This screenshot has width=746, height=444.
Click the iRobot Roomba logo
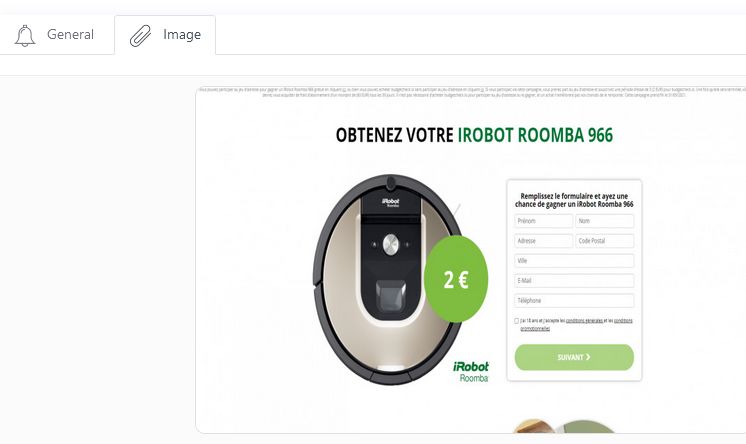[x=471, y=372]
